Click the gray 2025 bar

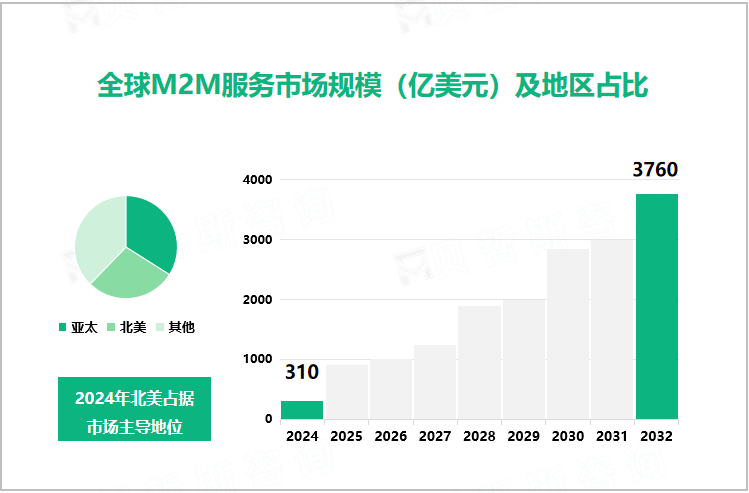(x=347, y=392)
